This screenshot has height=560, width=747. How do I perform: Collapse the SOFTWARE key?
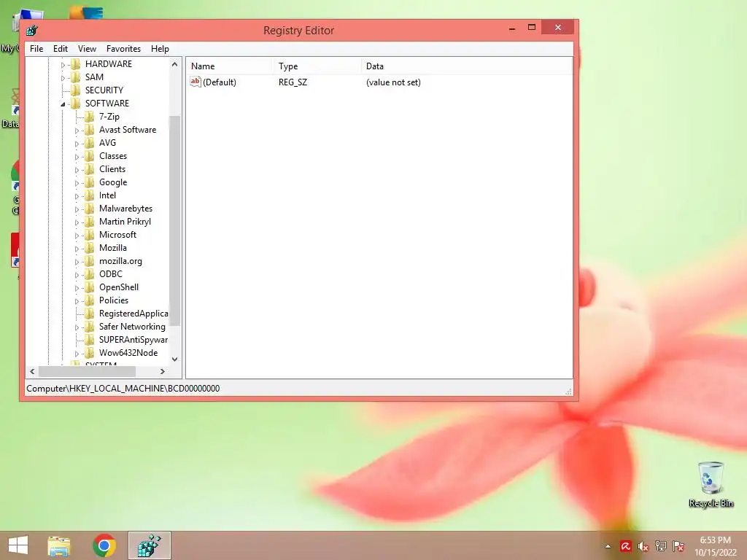[63, 104]
